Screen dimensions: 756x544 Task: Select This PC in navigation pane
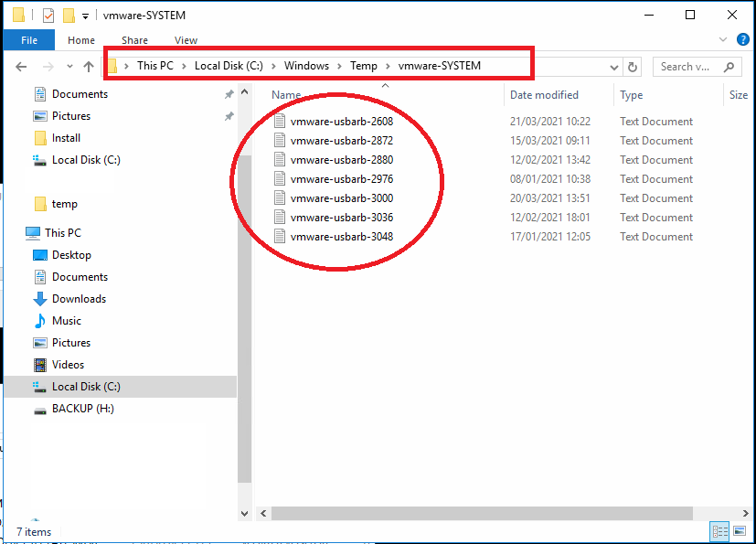63,233
